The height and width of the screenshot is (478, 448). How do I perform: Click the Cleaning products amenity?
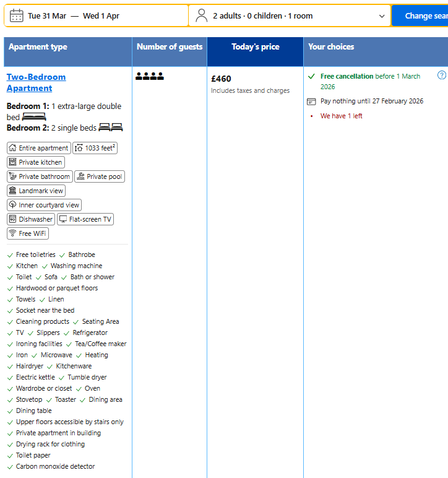click(43, 321)
